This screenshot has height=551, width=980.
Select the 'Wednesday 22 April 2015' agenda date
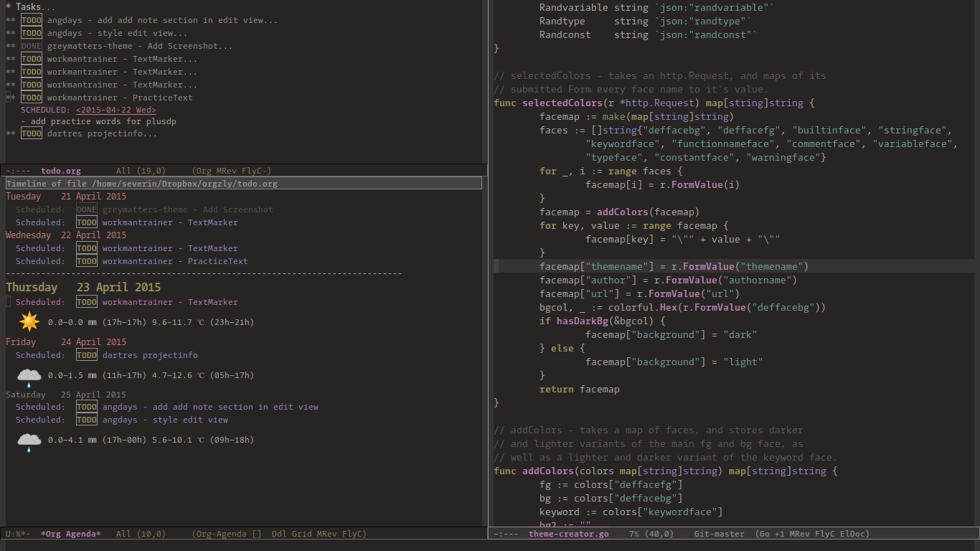pyautogui.click(x=66, y=235)
